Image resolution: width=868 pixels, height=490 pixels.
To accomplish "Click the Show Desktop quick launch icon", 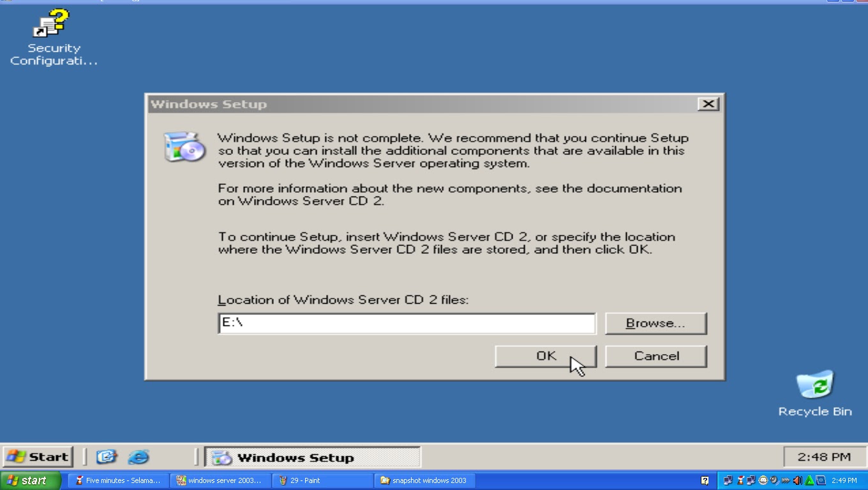I will (x=107, y=457).
